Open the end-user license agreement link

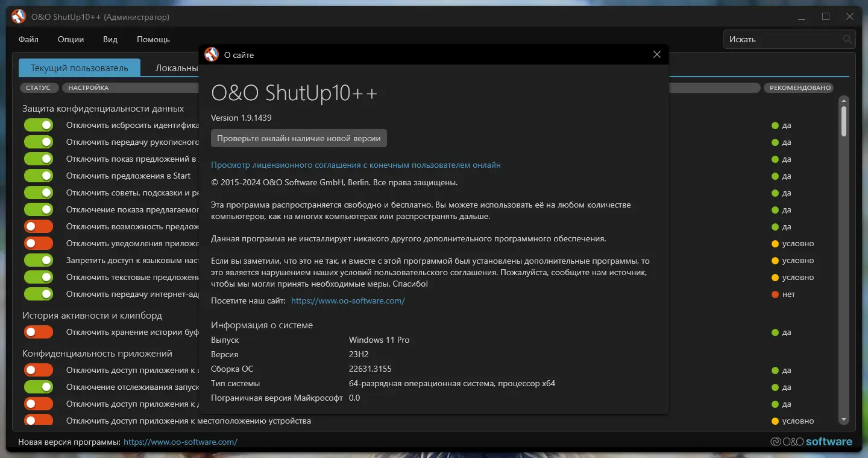(356, 165)
